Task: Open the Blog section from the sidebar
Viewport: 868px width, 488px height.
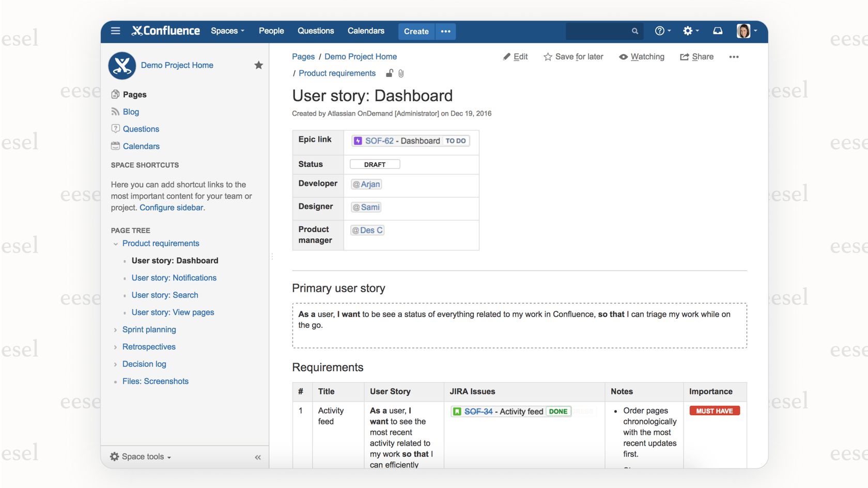Action: point(114,112)
